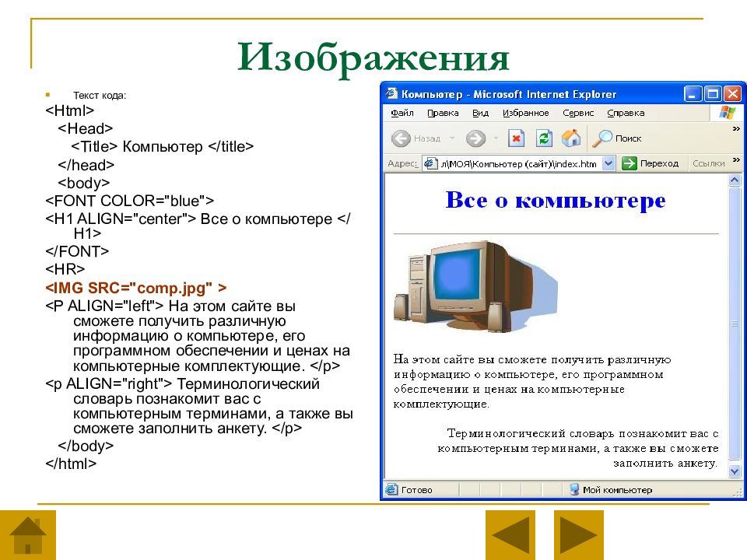747x560 pixels.
Task: Stop page loading with the red X icon
Action: click(516, 138)
